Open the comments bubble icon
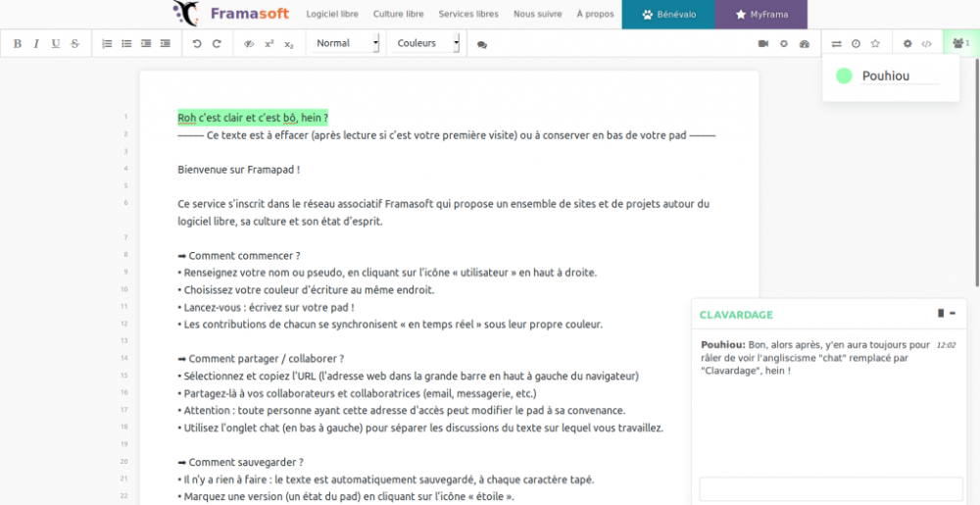 pos(482,45)
